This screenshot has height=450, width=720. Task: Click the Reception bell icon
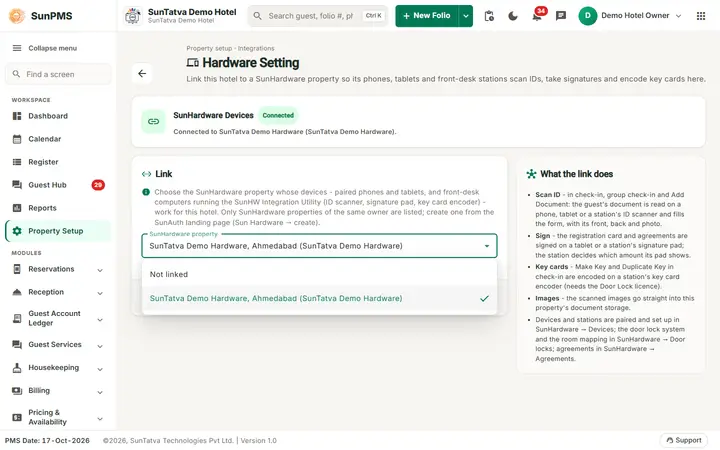(x=17, y=292)
